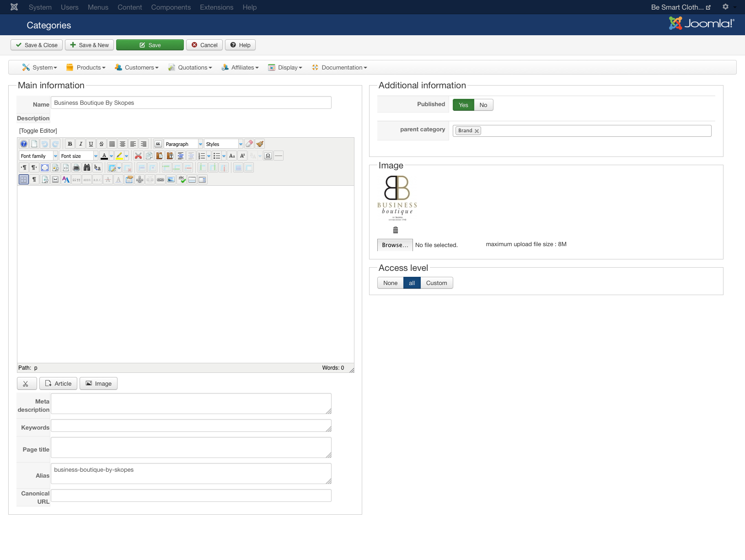Image resolution: width=745 pixels, height=560 pixels.
Task: Toggle the visual blocks grid button
Action: 24,180
